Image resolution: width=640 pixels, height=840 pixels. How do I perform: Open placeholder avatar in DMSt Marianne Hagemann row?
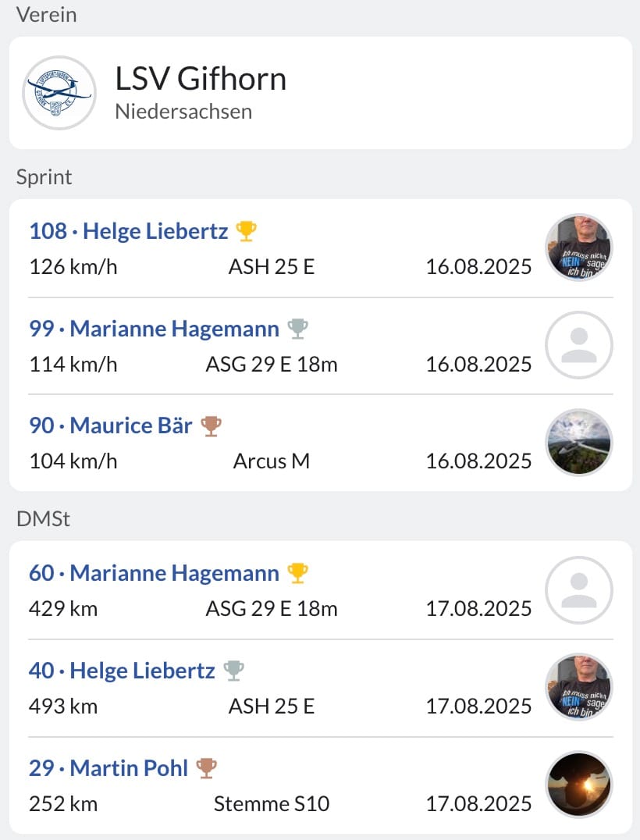click(x=579, y=590)
